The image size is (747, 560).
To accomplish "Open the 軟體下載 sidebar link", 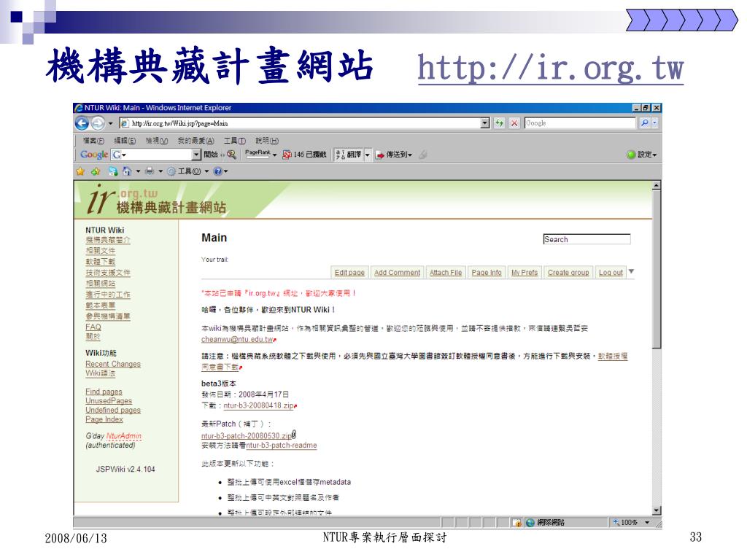I will point(101,262).
